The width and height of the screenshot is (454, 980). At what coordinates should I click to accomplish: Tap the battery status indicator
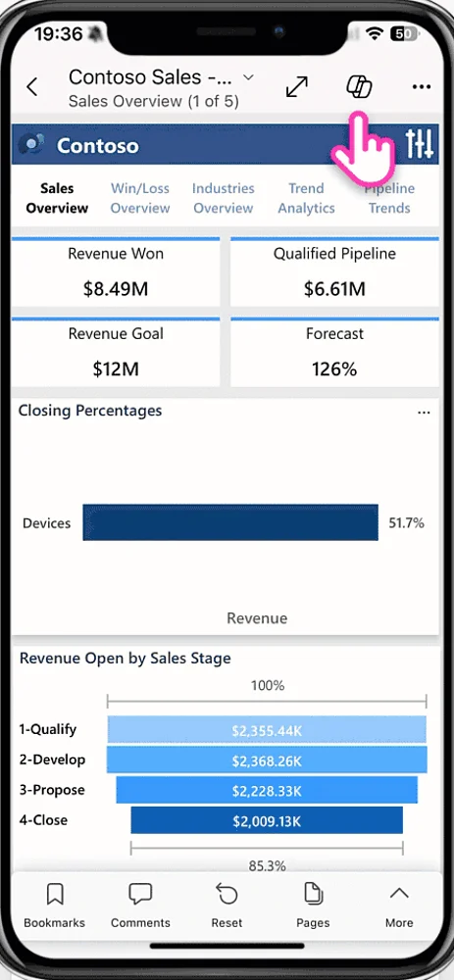(x=405, y=33)
